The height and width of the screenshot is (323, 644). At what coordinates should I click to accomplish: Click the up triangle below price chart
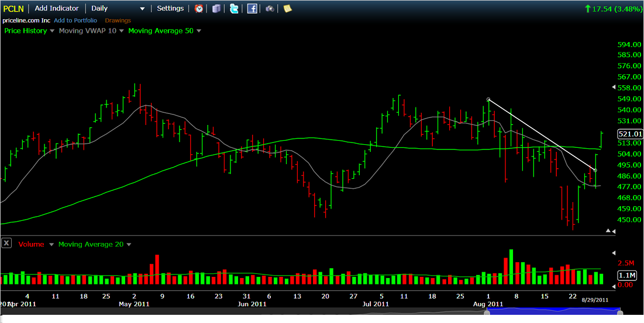[608, 231]
